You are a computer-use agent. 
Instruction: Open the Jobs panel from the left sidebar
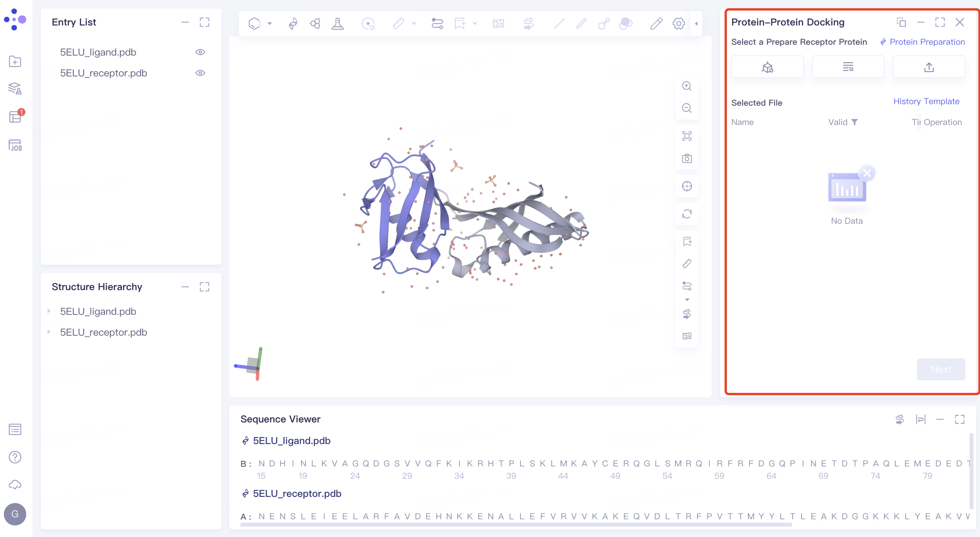pos(15,146)
